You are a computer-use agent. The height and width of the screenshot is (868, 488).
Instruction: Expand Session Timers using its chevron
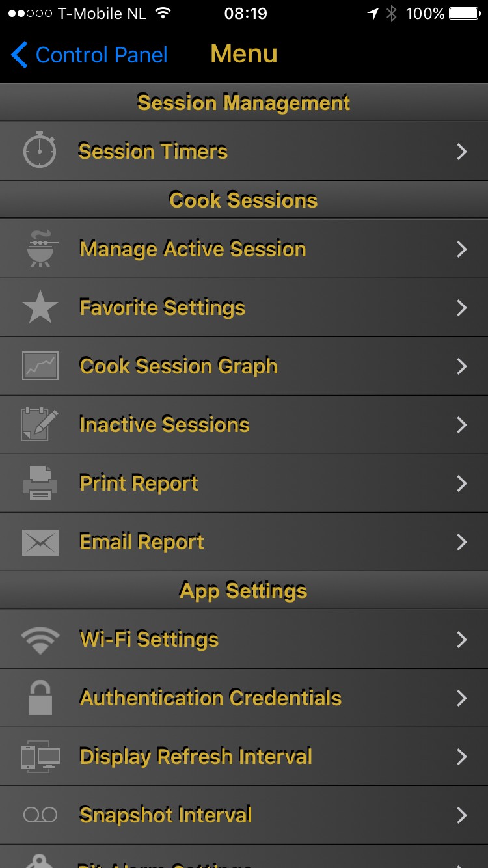462,152
